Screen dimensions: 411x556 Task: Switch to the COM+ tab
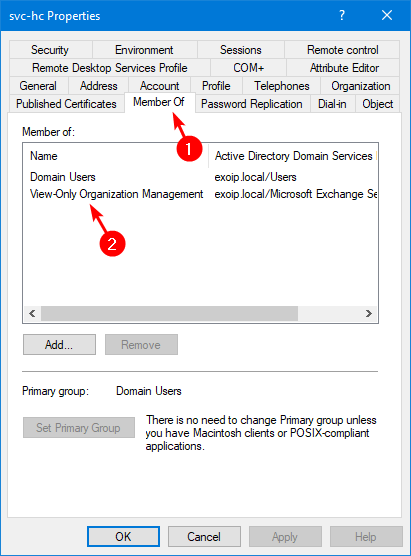(x=248, y=68)
